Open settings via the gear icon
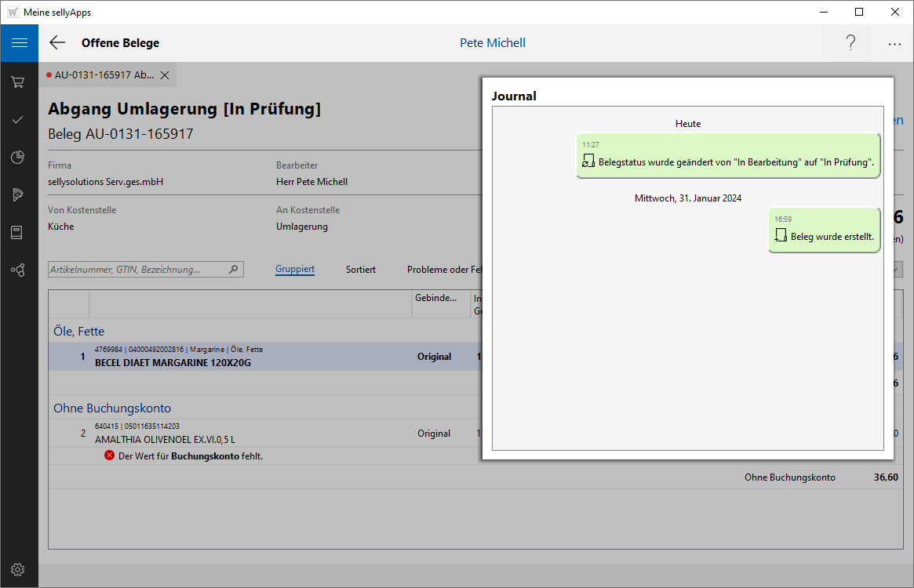This screenshot has width=914, height=588. click(18, 569)
